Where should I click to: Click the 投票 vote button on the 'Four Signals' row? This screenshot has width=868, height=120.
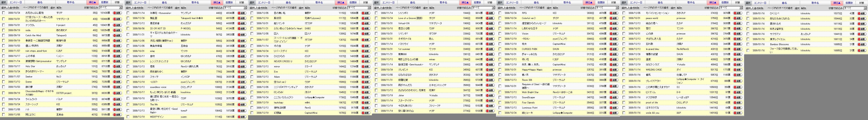pos(614,103)
